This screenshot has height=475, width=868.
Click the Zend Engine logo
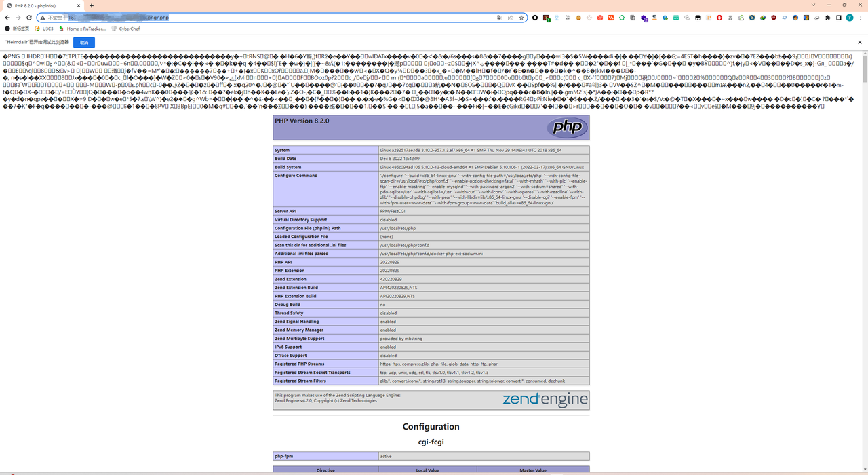click(545, 400)
